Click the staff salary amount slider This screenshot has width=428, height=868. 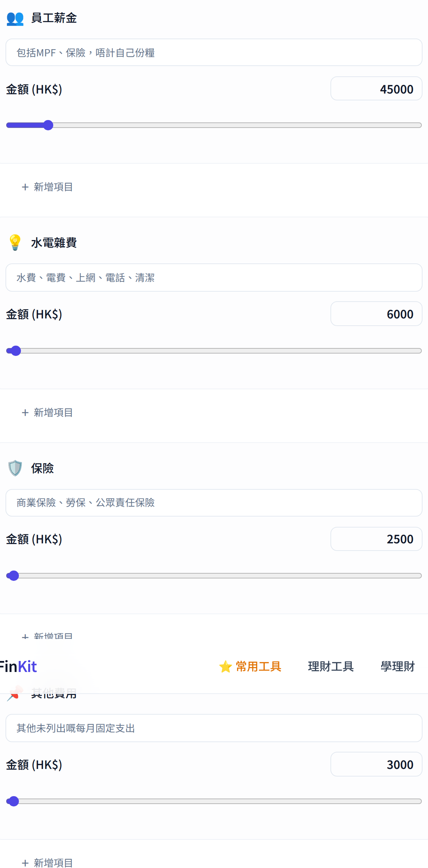click(x=214, y=125)
